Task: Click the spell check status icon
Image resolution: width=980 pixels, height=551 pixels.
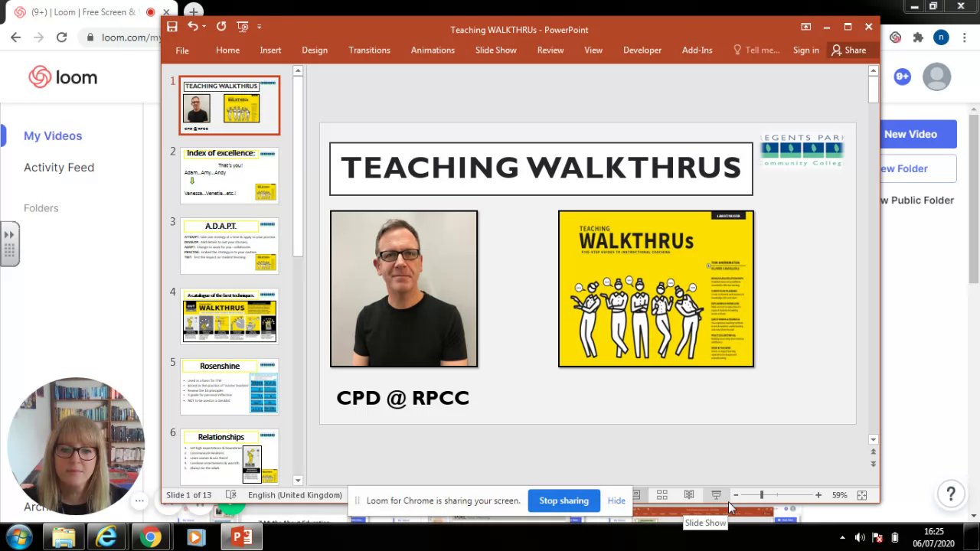Action: pyautogui.click(x=230, y=495)
